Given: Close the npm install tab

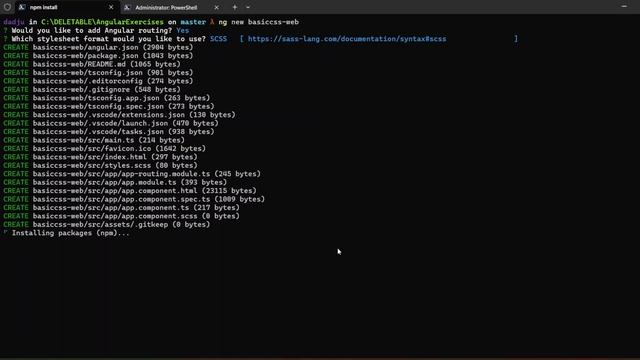Looking at the screenshot, I should tap(111, 7).
